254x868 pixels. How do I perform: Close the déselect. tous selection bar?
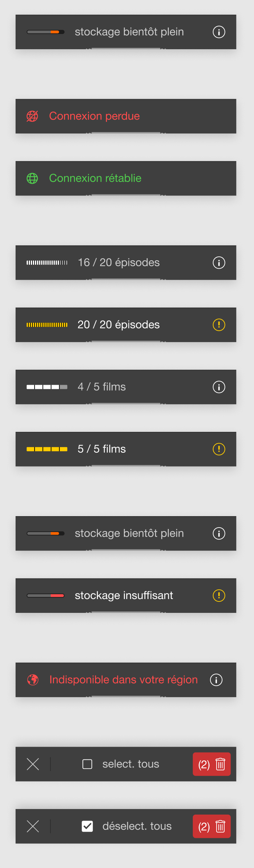[33, 826]
